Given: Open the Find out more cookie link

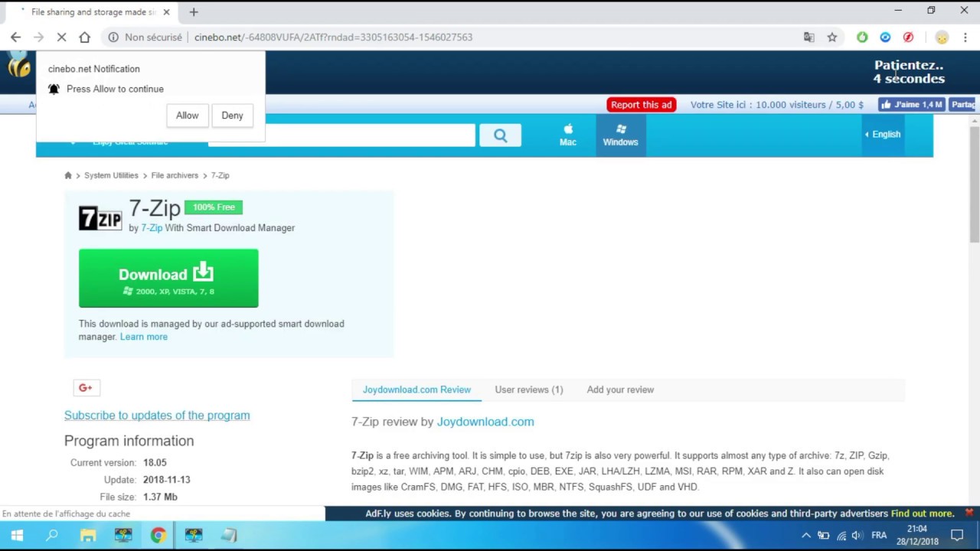Looking at the screenshot, I should [923, 514].
